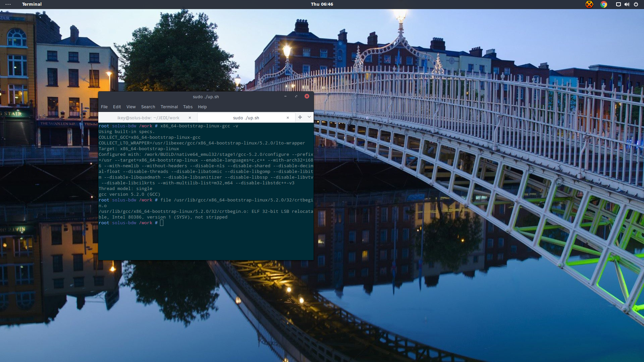Close the ikey@solus-bdw tab

190,118
